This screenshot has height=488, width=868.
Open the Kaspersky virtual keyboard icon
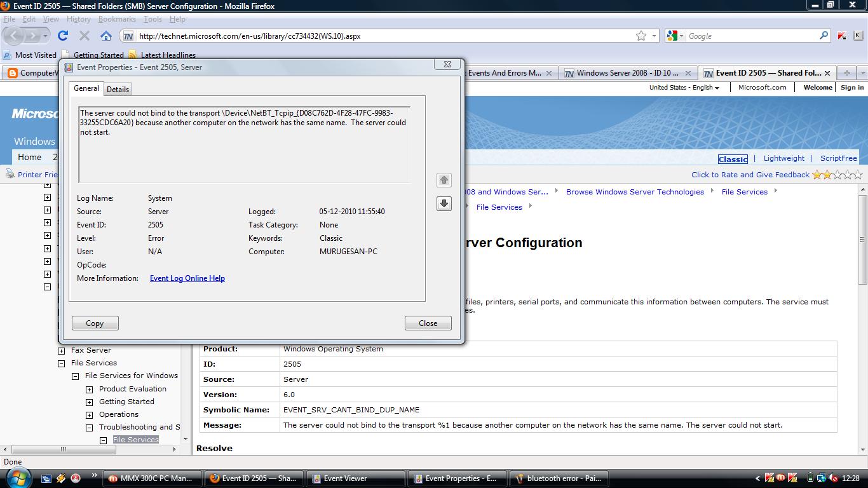point(860,36)
